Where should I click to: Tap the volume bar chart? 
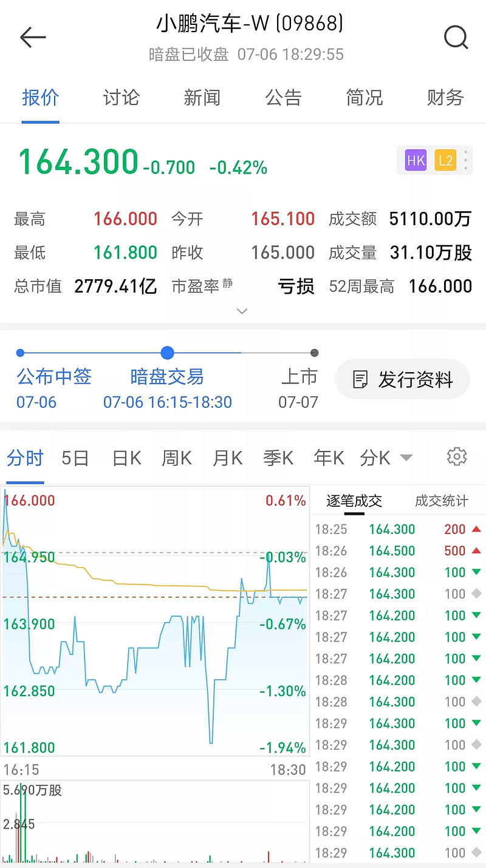point(155,821)
